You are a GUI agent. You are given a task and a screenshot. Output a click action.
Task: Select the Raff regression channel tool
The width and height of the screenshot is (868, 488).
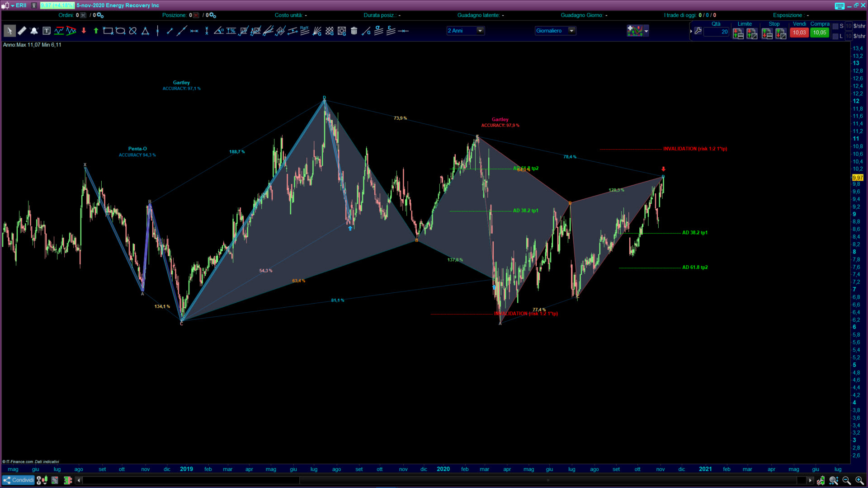point(304,30)
